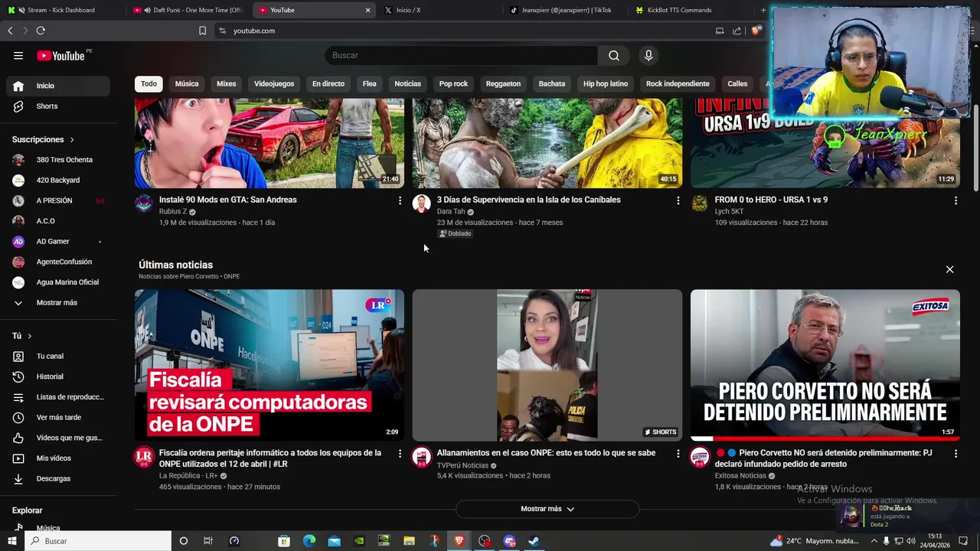Open Exitosa Noticias channel name link
This screenshot has height=551, width=980.
[740, 475]
